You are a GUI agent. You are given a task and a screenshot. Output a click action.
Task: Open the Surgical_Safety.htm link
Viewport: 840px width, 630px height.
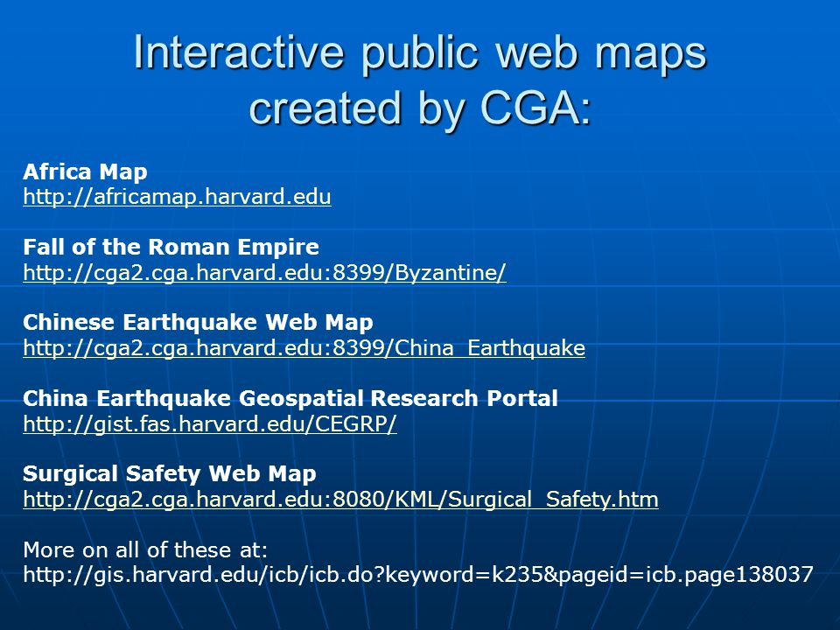click(x=340, y=500)
